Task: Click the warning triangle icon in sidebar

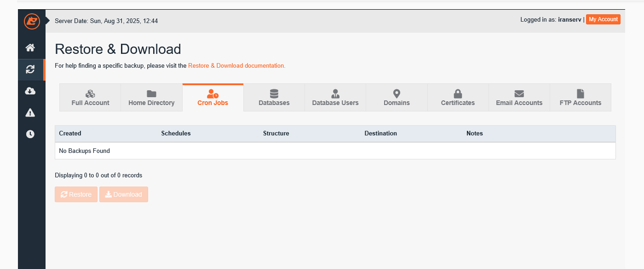Action: 30,113
